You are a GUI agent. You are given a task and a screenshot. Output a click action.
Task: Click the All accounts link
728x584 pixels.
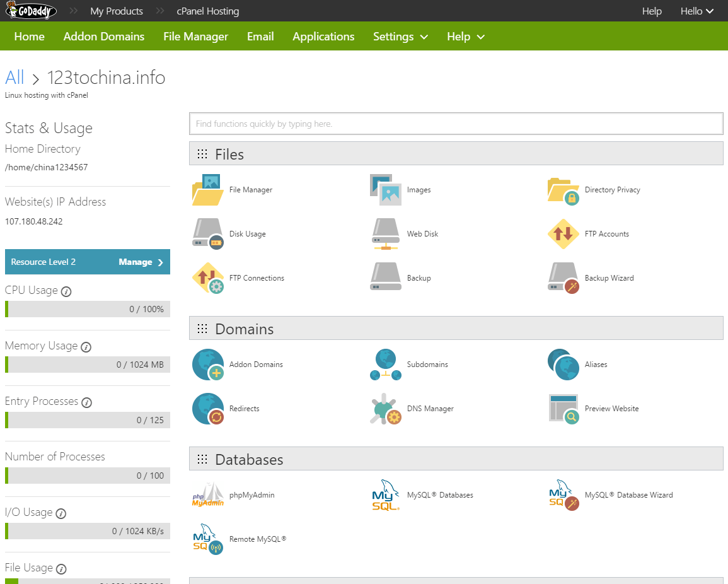tap(14, 78)
